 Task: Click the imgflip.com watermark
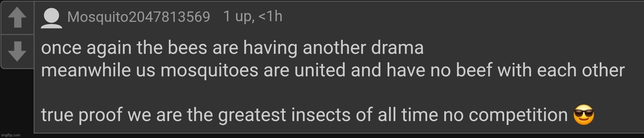pyautogui.click(x=10, y=135)
